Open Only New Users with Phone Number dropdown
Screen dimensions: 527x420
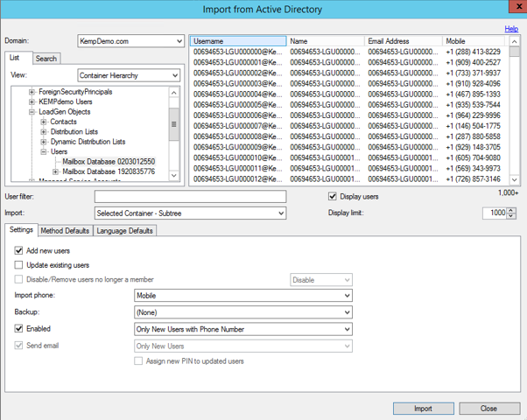(243, 329)
